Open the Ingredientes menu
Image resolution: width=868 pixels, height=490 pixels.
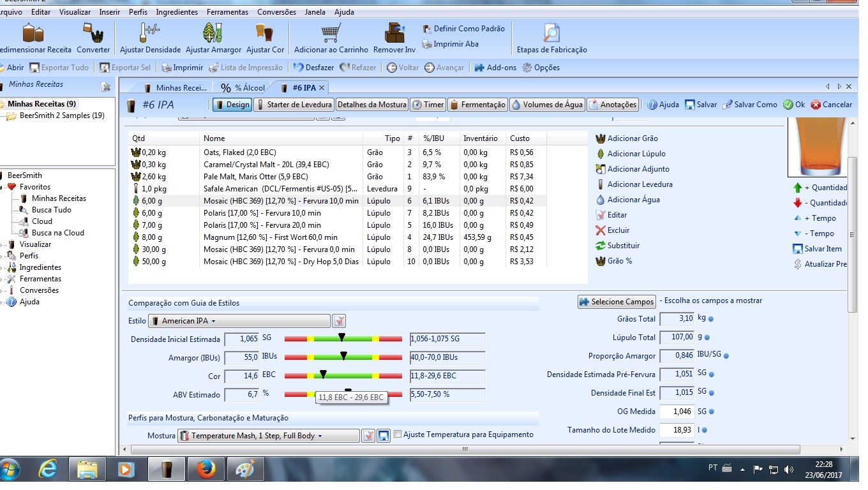[x=177, y=12]
